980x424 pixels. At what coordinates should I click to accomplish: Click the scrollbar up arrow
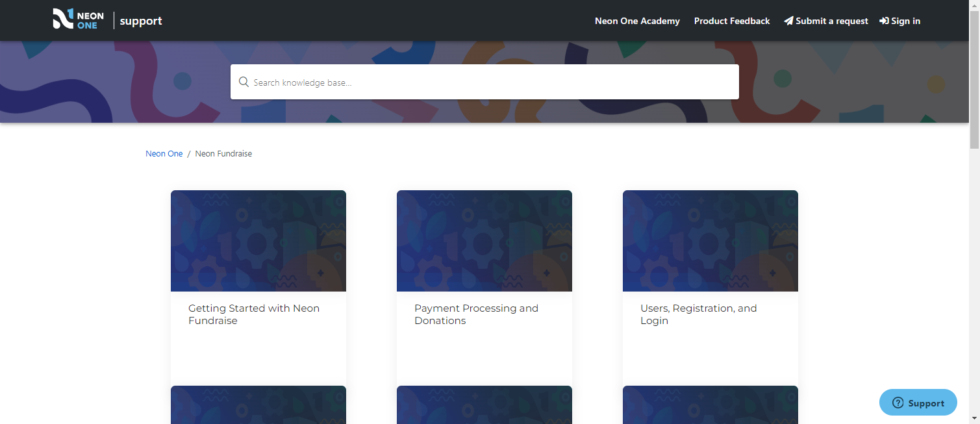pos(974,5)
